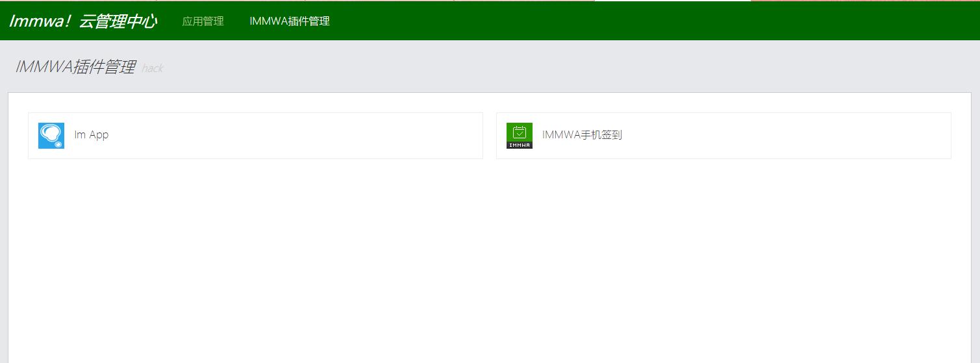This screenshot has height=363, width=980.
Task: Click the black IMMWA strip under calendar icon
Action: pyautogui.click(x=519, y=145)
